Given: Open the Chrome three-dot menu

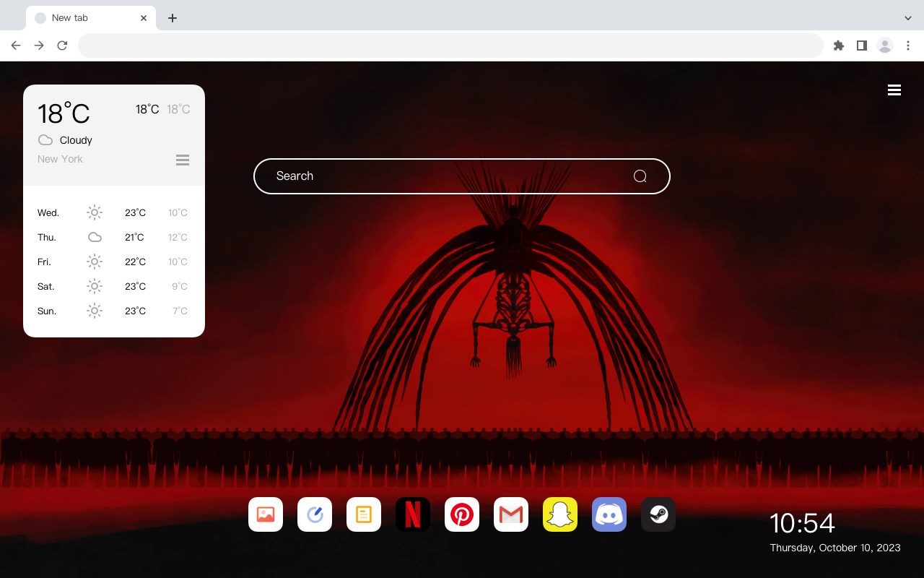Looking at the screenshot, I should coord(908,46).
